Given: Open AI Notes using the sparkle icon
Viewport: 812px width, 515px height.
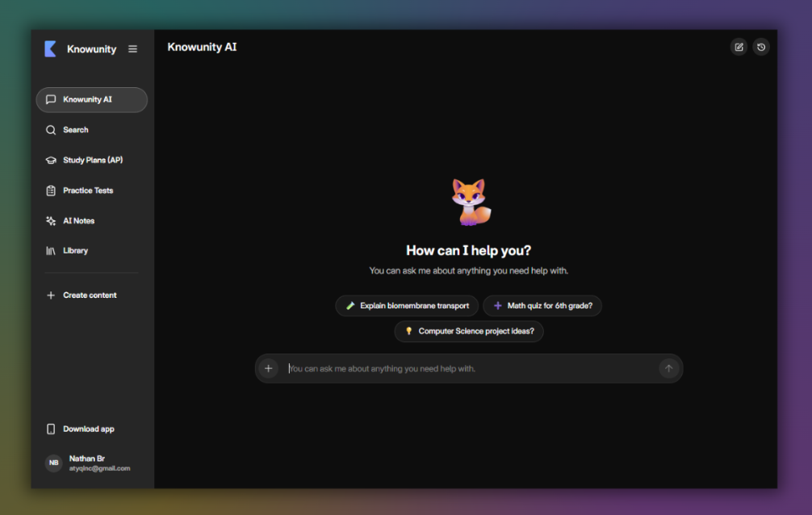Looking at the screenshot, I should coord(51,220).
